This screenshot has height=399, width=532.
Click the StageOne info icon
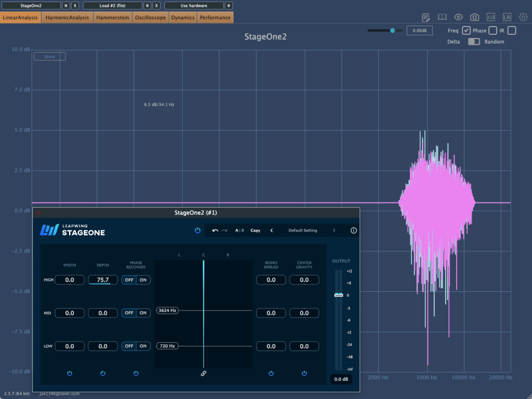(x=354, y=230)
